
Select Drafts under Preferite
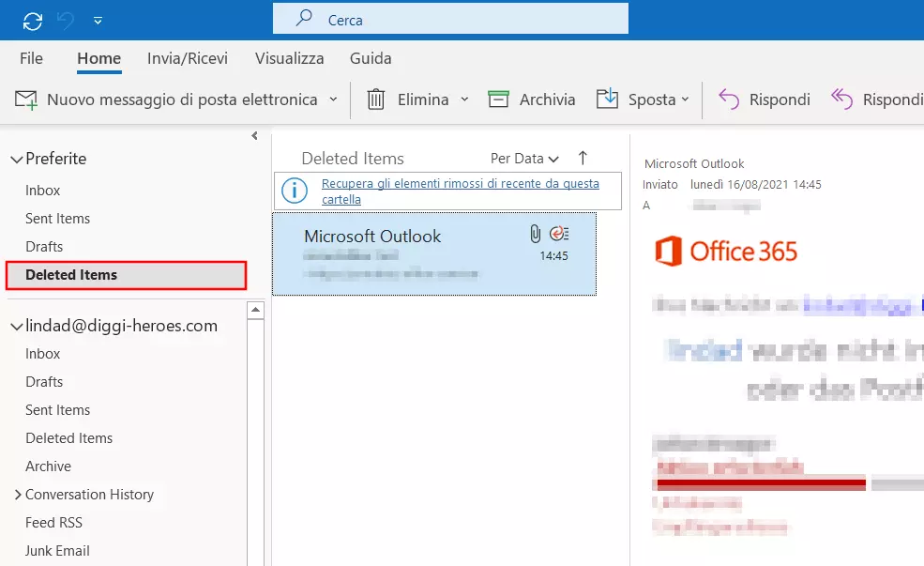tap(44, 247)
